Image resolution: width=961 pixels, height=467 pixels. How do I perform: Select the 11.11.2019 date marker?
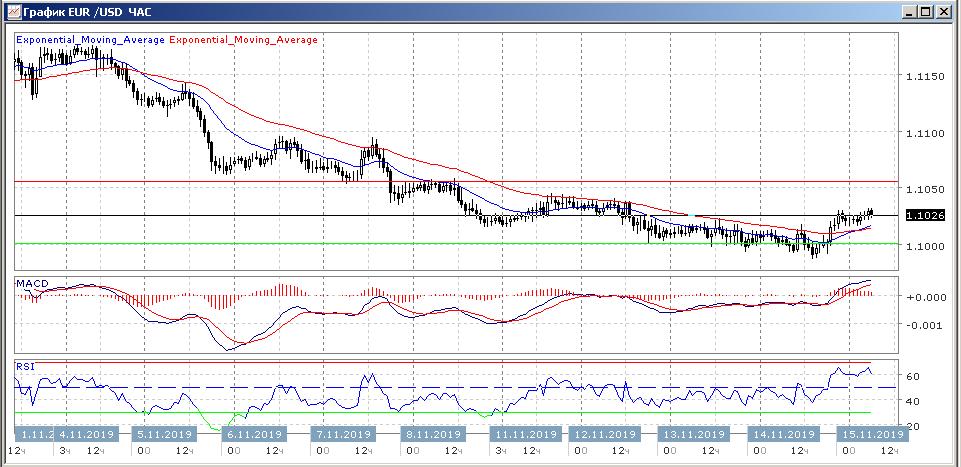(x=525, y=435)
